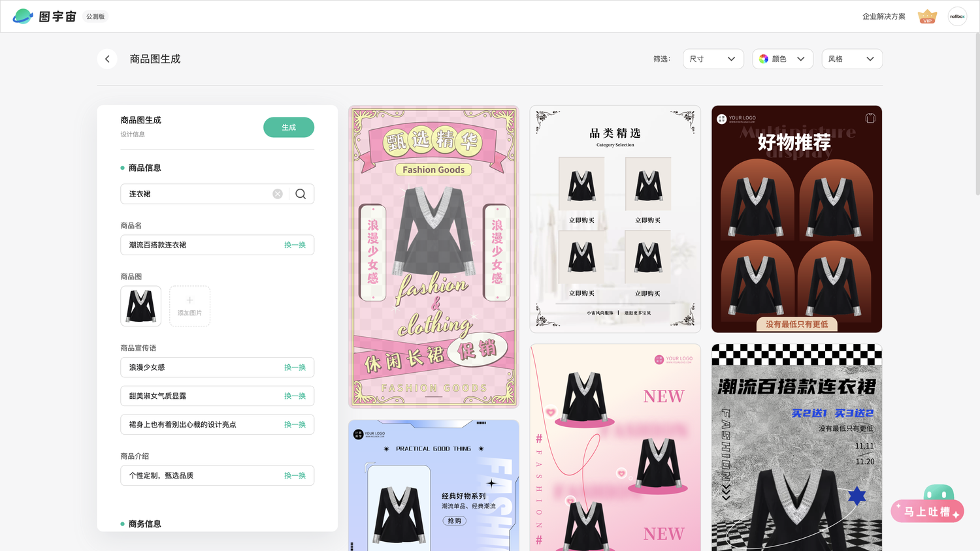Open the 颜色 dropdown filter

(783, 59)
